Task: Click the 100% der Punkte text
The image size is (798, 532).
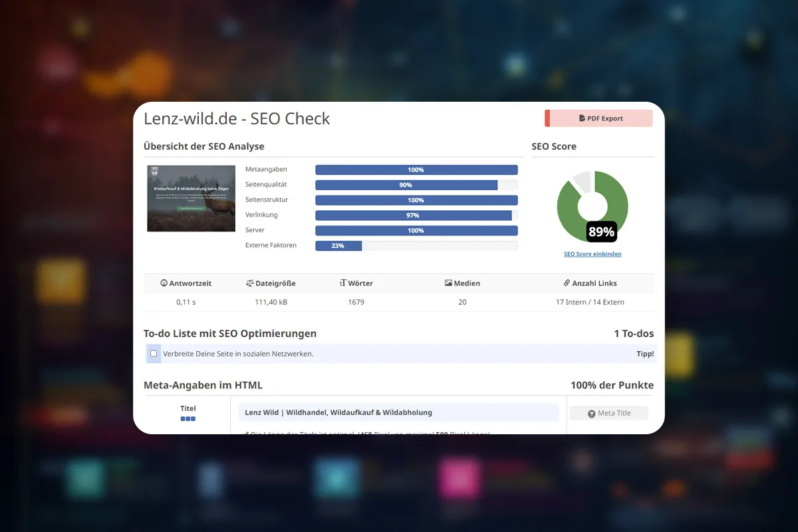Action: (x=612, y=385)
